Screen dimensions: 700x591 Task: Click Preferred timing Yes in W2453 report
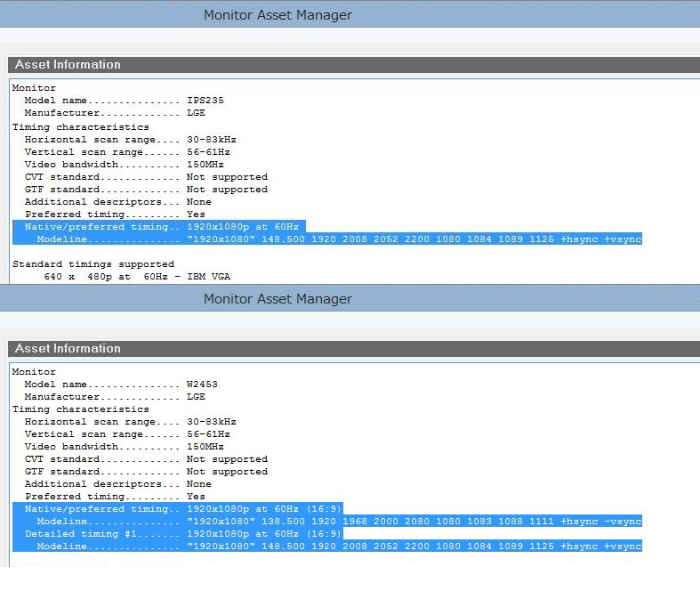(115, 497)
